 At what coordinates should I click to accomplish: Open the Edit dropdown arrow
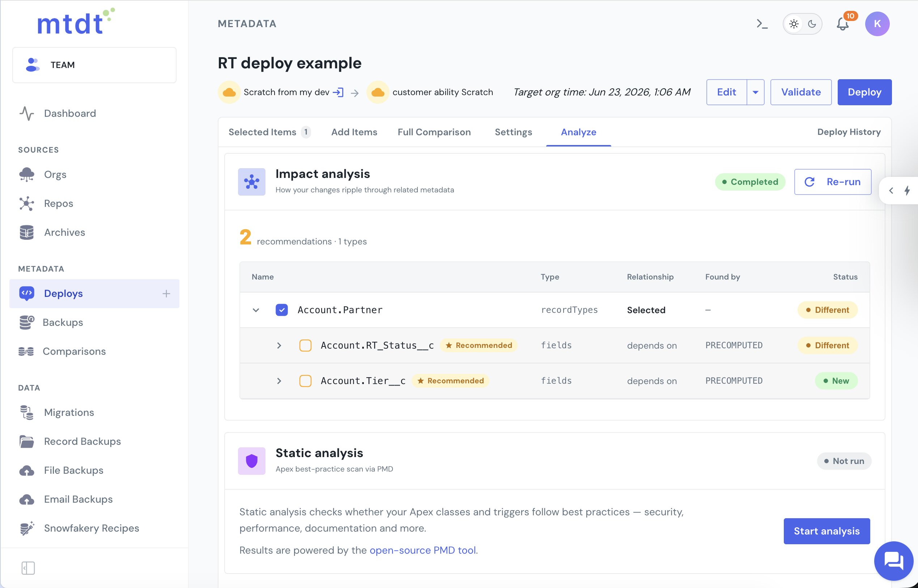tap(755, 92)
